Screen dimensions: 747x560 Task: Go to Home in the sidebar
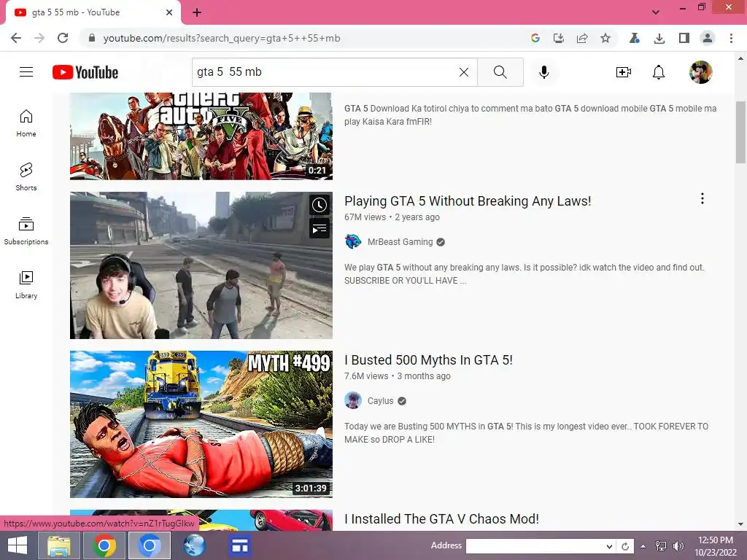coord(26,123)
